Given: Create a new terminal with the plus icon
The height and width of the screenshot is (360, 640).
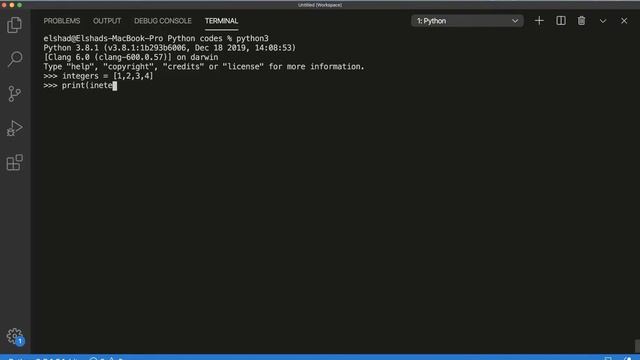Looking at the screenshot, I should (x=539, y=21).
